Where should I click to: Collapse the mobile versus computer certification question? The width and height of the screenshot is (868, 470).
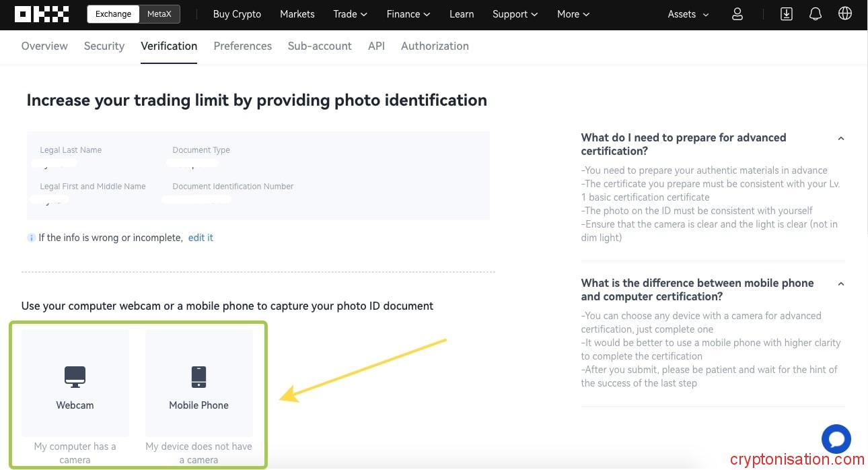(x=840, y=283)
